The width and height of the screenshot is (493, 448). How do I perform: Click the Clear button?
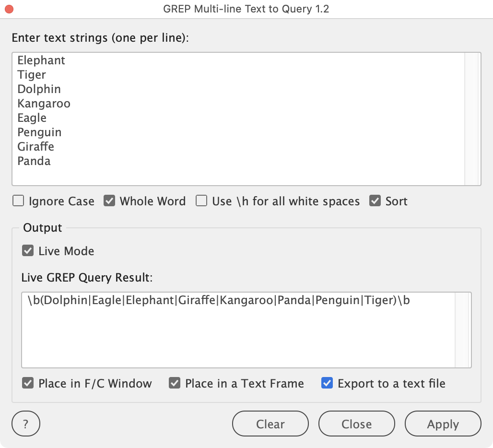tap(270, 424)
